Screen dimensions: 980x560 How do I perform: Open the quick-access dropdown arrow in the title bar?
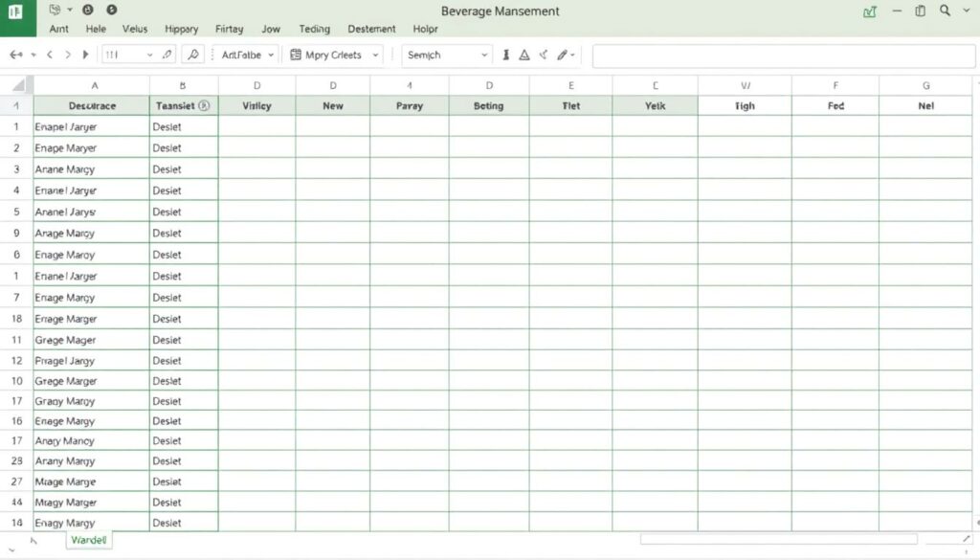pos(69,10)
